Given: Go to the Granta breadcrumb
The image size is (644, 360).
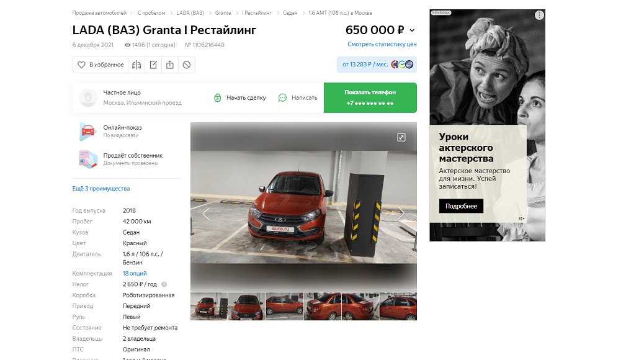Looking at the screenshot, I should [223, 13].
